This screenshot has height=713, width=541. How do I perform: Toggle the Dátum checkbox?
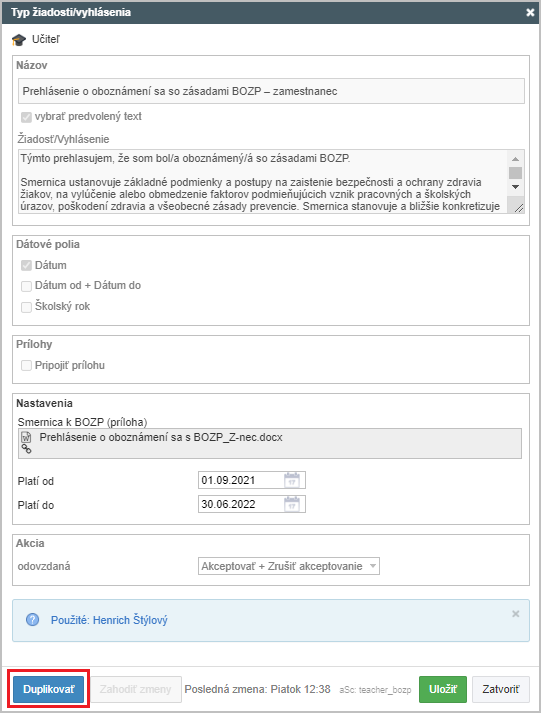click(26, 266)
